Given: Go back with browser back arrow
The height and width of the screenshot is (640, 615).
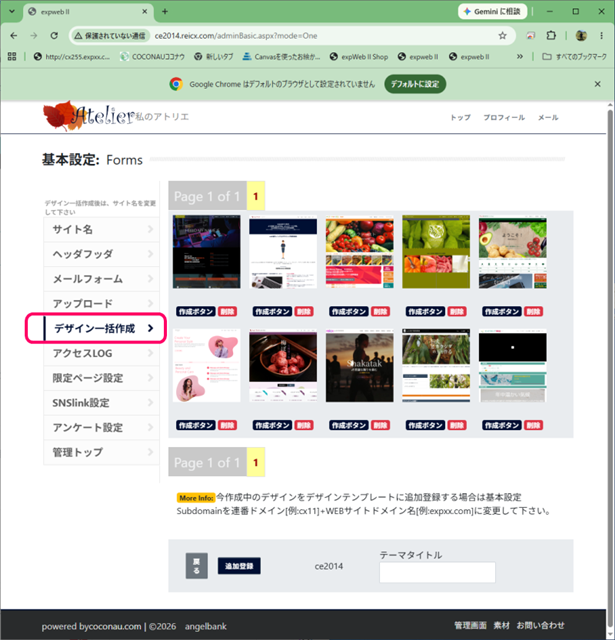Looking at the screenshot, I should coord(13,36).
